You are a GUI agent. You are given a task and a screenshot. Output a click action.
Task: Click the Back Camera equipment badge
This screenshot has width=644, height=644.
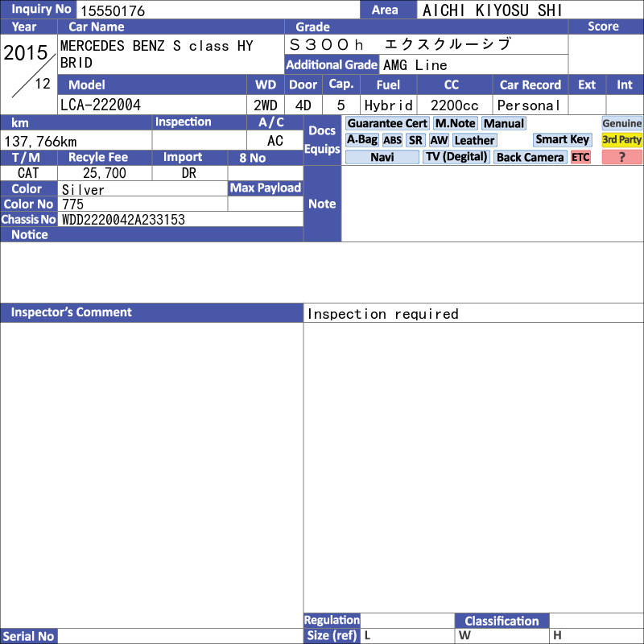point(530,157)
